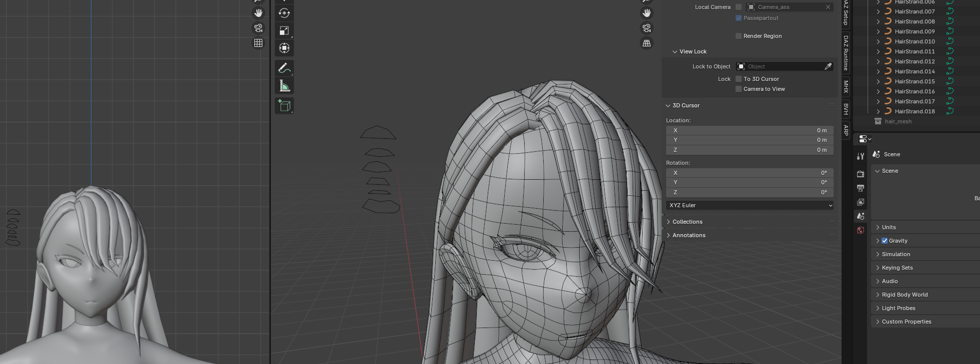The width and height of the screenshot is (980, 364).
Task: Open the Output properties tab
Action: (x=861, y=188)
